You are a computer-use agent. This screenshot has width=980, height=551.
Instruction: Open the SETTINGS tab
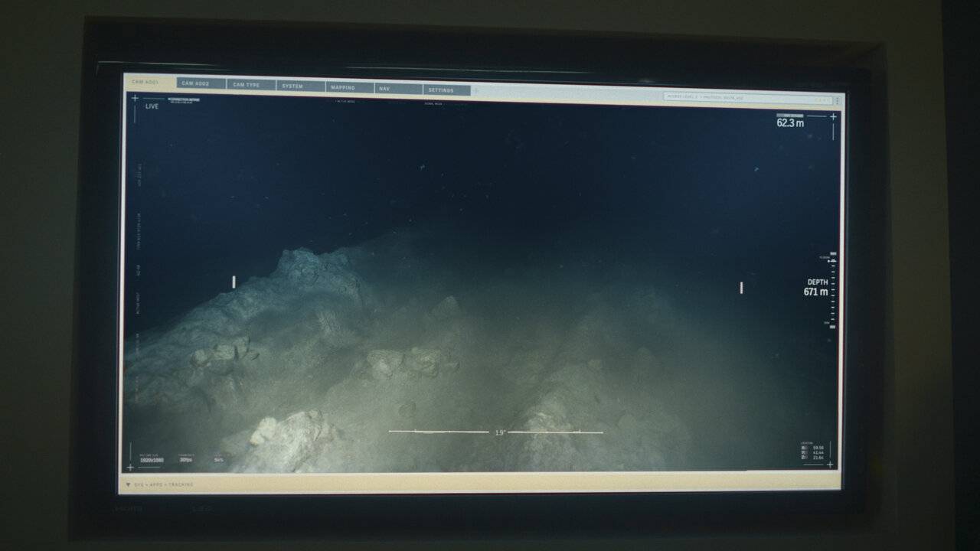[x=441, y=90]
